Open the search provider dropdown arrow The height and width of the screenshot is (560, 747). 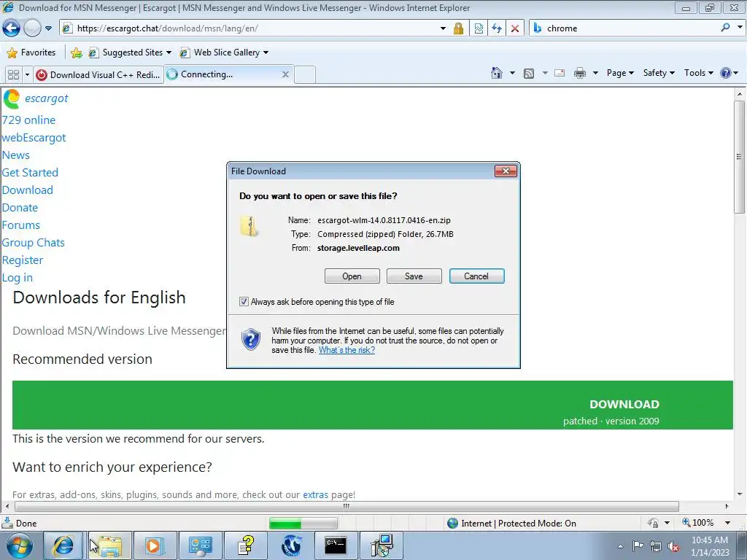point(740,28)
